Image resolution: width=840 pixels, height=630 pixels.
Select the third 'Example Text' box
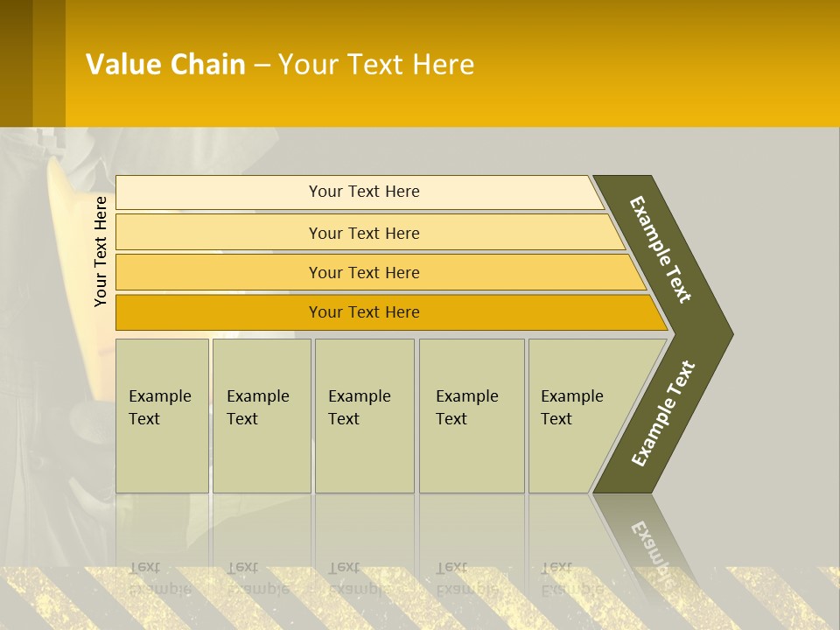(x=364, y=416)
